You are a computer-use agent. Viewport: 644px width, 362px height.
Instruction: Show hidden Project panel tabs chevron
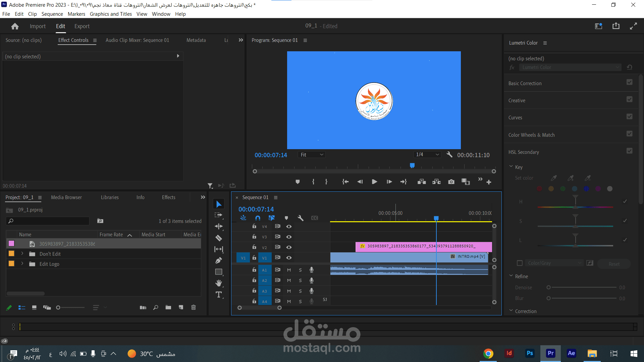pyautogui.click(x=203, y=197)
